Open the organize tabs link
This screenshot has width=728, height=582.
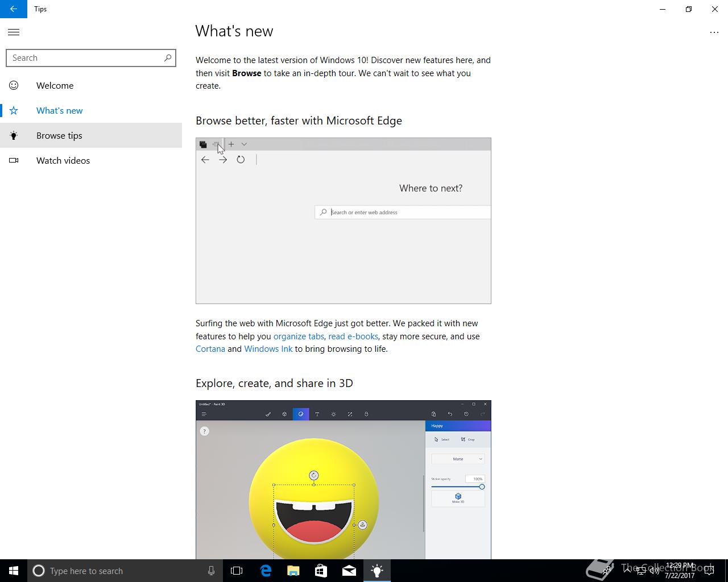pos(299,336)
